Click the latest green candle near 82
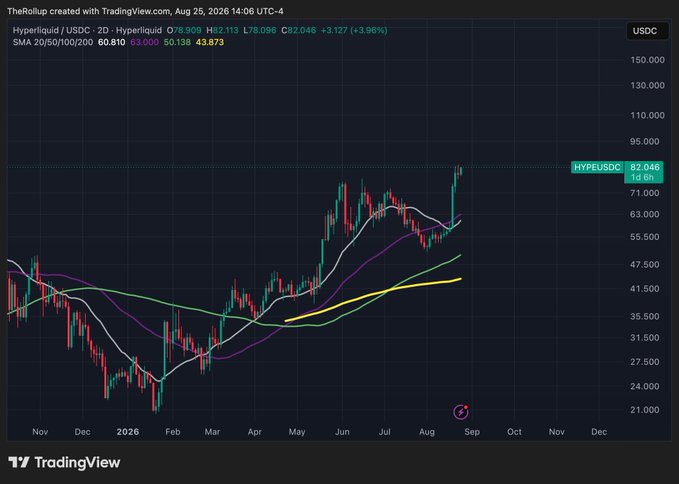 pos(461,171)
